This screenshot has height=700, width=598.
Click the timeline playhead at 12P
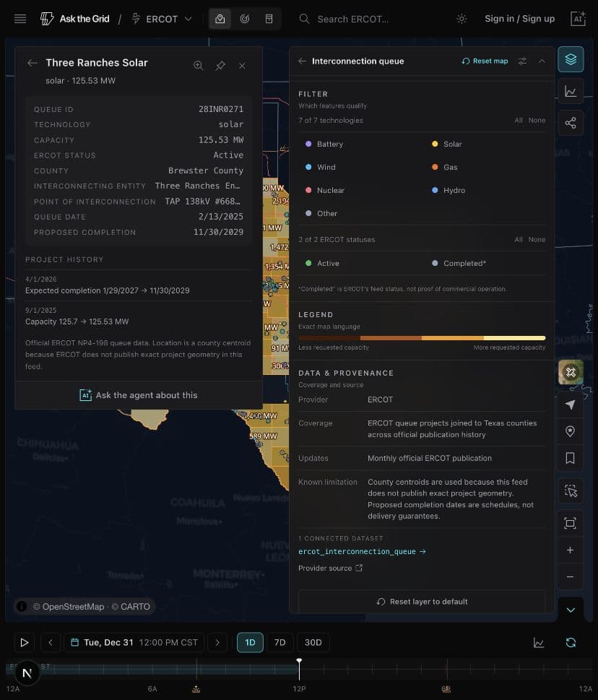[x=299, y=669]
